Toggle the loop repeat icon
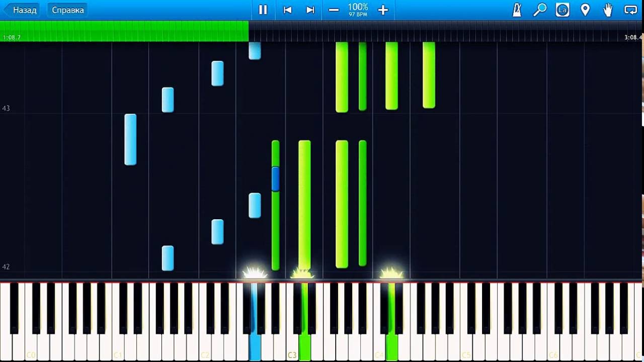 tap(630, 10)
